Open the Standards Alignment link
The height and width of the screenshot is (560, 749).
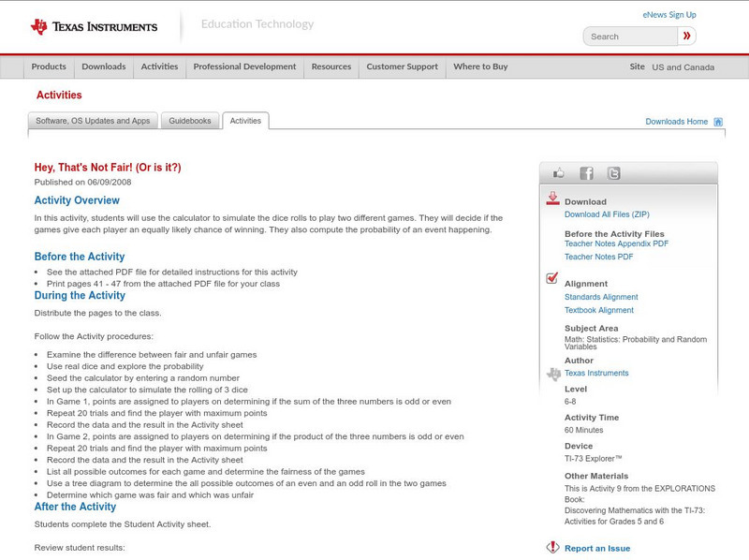(x=601, y=297)
